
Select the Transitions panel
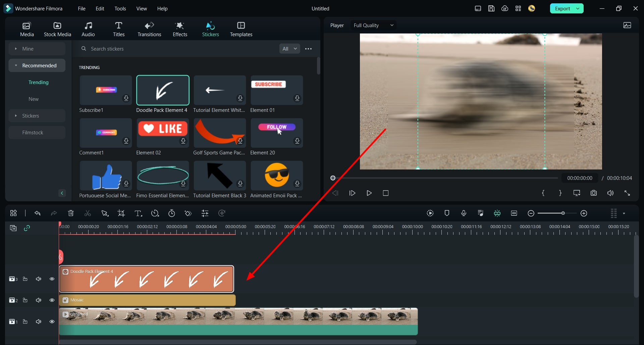point(149,28)
